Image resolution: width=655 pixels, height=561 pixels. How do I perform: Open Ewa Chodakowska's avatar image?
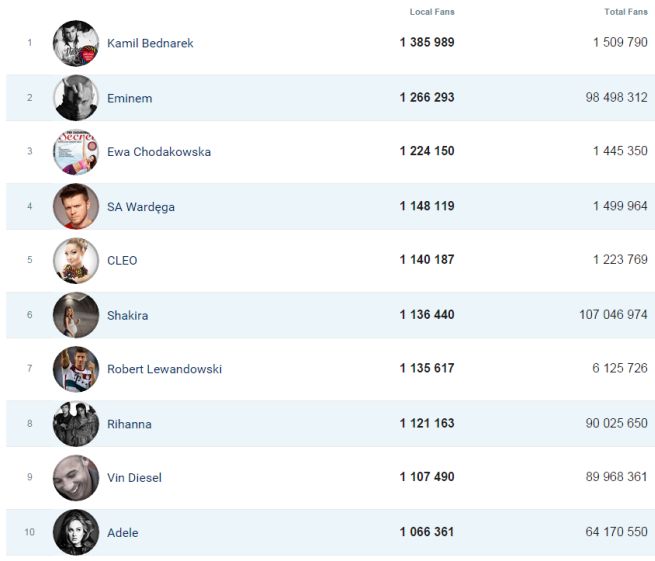76,152
